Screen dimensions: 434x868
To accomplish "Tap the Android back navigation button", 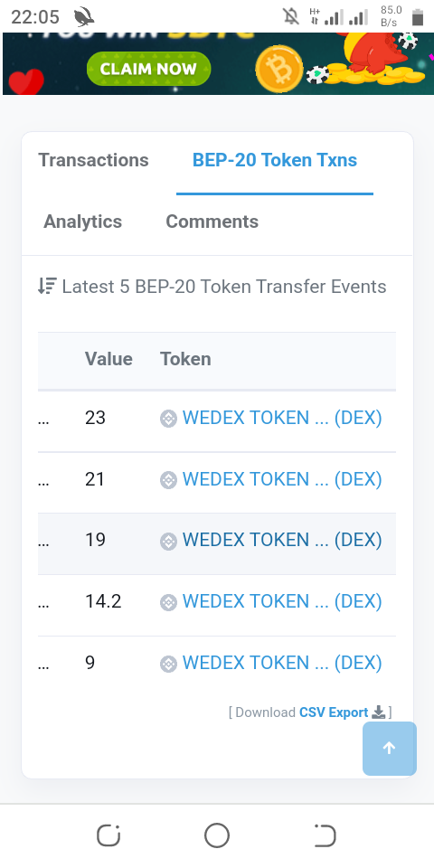I will pos(325,835).
